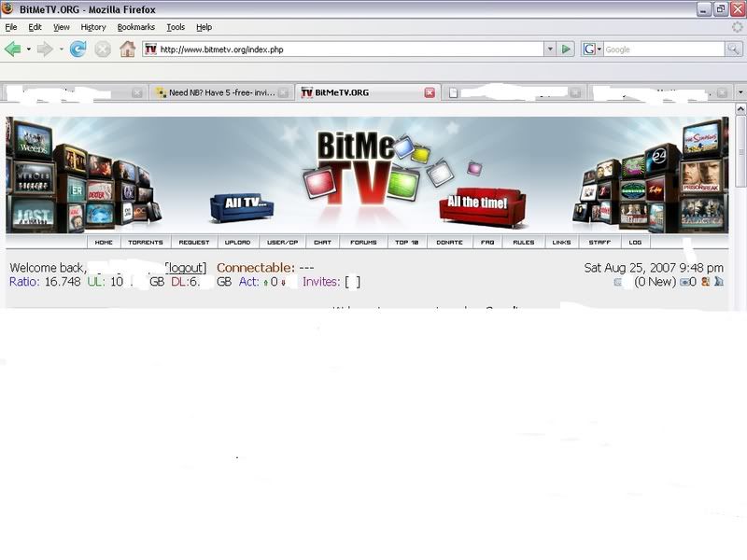Click the blue icon after the buddy icon
This screenshot has height=560, width=747.
pos(719,282)
